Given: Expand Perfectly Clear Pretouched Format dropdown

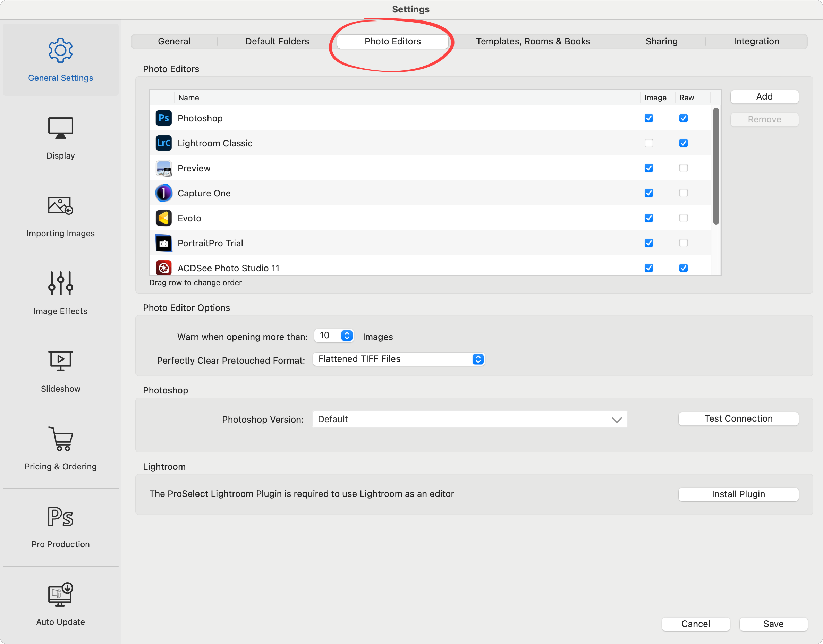Looking at the screenshot, I should [x=478, y=359].
